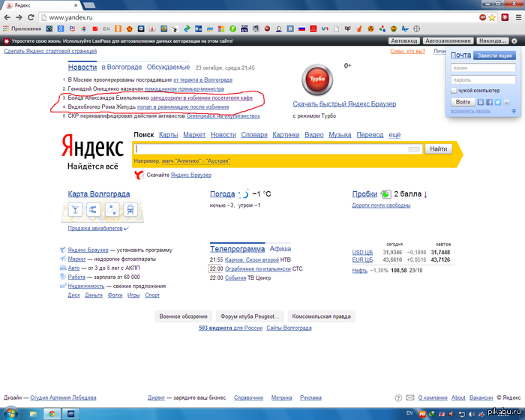The width and height of the screenshot is (525, 420).
Task: Check the чужой компьютер checkbox
Action: (454, 90)
